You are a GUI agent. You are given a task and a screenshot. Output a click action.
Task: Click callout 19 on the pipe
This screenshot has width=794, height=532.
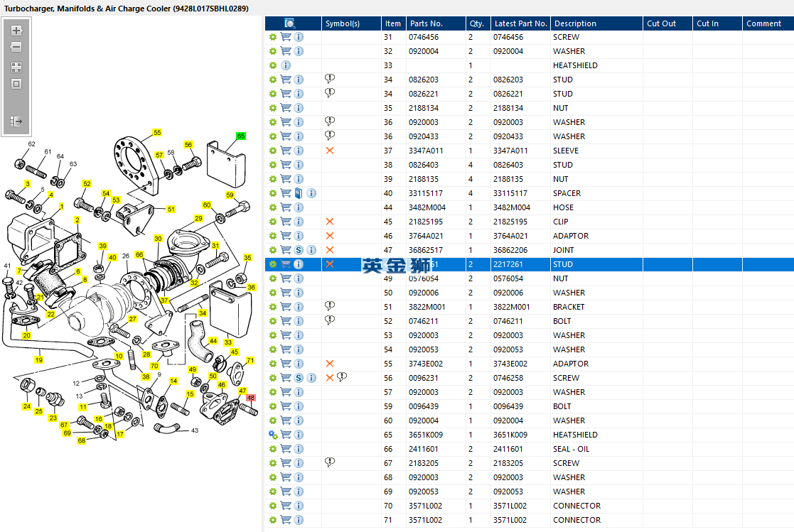(x=39, y=360)
